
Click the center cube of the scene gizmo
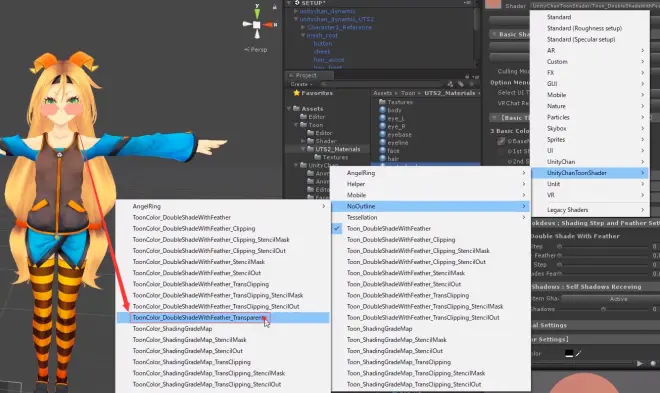point(256,25)
